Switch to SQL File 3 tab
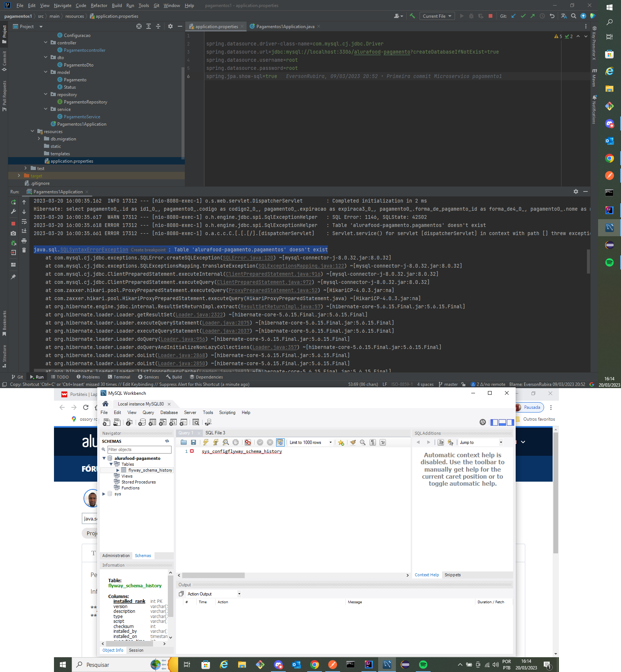 click(215, 433)
